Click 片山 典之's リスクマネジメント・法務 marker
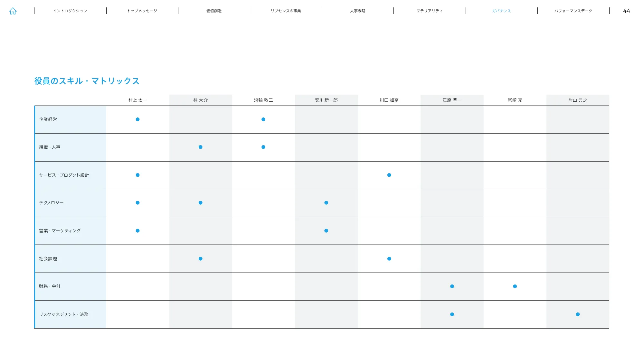This screenshot has height=362, width=644. click(x=578, y=314)
